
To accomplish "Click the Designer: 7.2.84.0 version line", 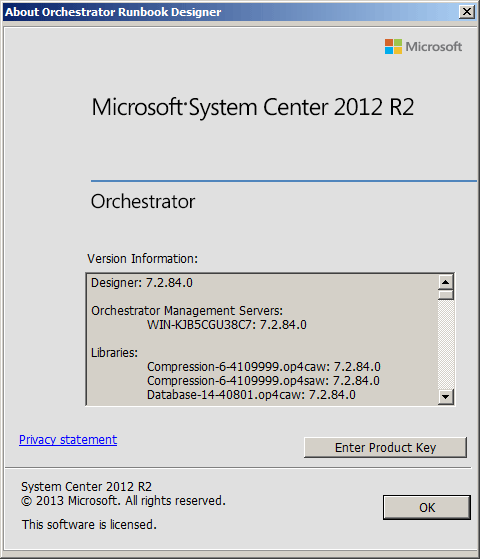I will [x=142, y=283].
